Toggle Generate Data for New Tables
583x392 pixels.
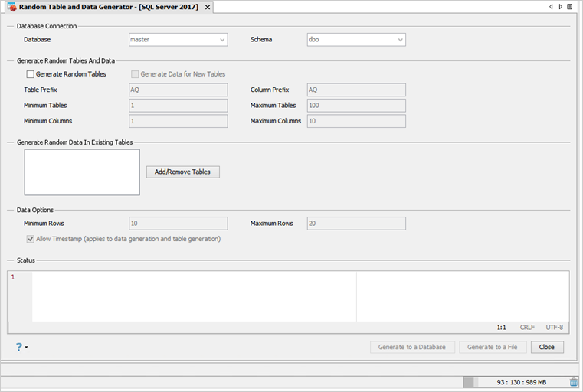[135, 74]
